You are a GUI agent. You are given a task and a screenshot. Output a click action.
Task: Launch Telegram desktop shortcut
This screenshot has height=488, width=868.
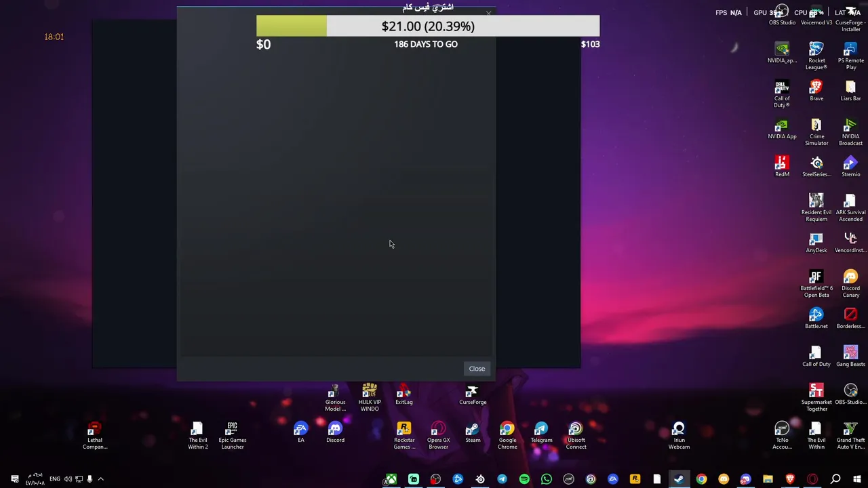541,434
